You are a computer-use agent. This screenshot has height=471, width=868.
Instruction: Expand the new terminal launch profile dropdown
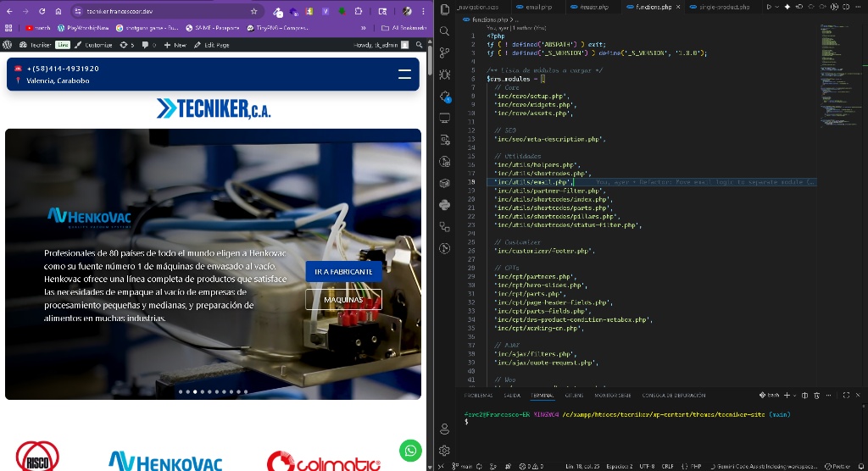793,396
